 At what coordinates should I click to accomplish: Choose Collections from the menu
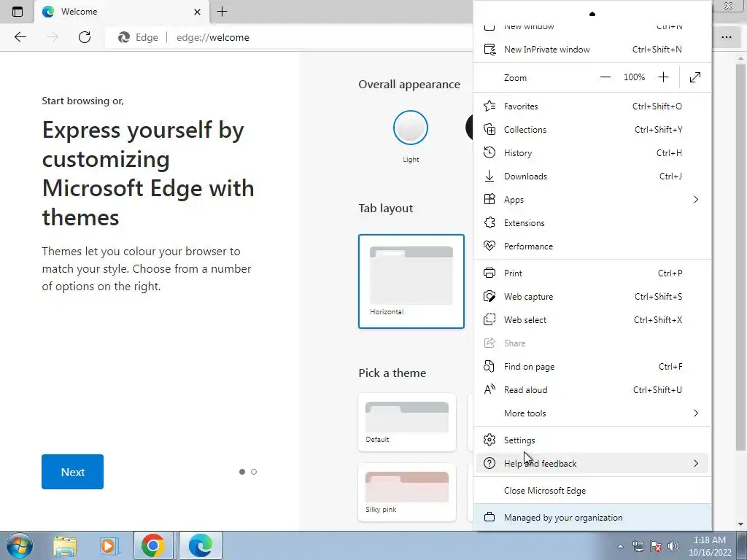coord(592,129)
